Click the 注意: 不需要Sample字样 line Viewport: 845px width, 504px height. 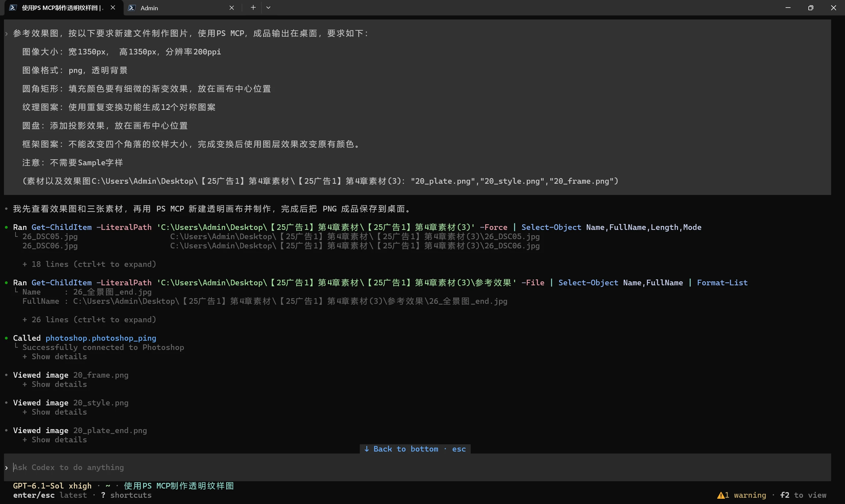[x=73, y=163]
